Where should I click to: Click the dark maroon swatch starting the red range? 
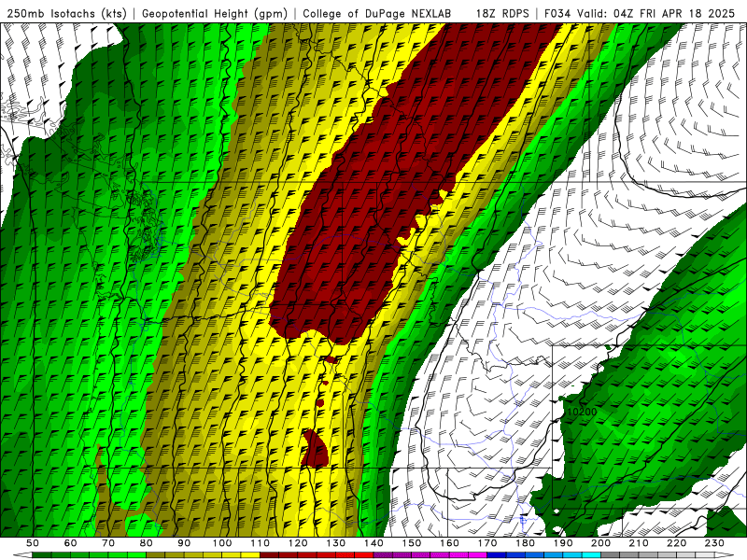click(269, 555)
